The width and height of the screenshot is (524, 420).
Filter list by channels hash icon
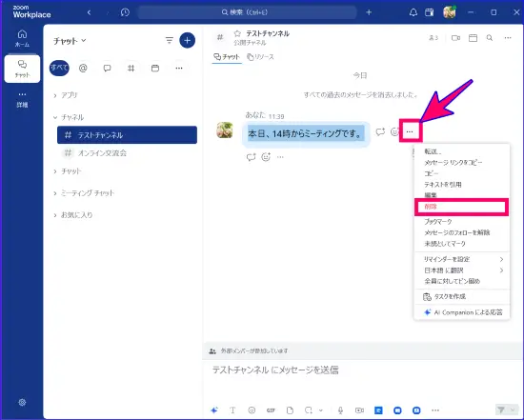pyautogui.click(x=131, y=69)
